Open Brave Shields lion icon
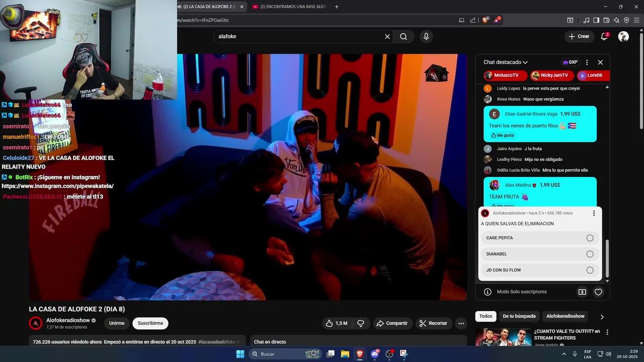This screenshot has width=644, height=362. tap(485, 20)
